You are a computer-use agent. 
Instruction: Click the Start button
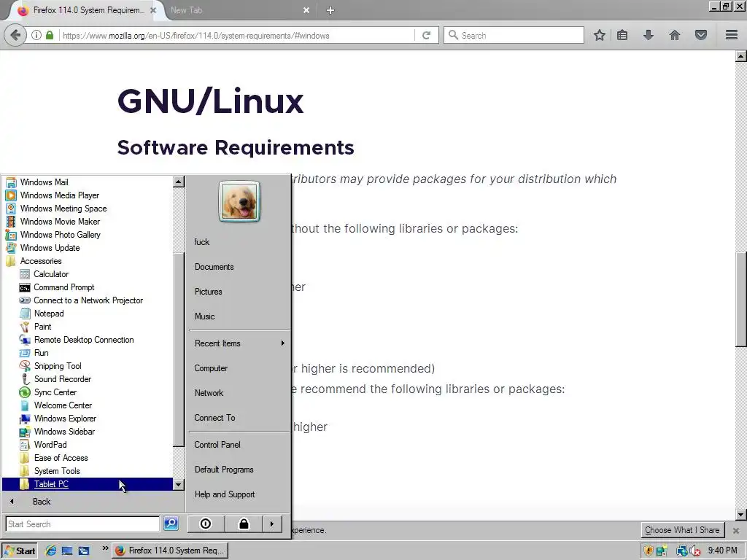click(20, 551)
